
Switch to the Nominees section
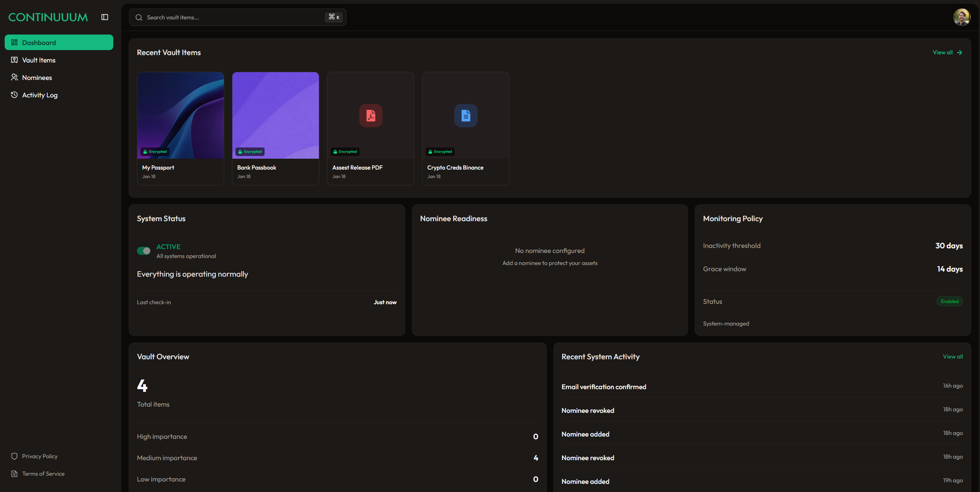[37, 77]
